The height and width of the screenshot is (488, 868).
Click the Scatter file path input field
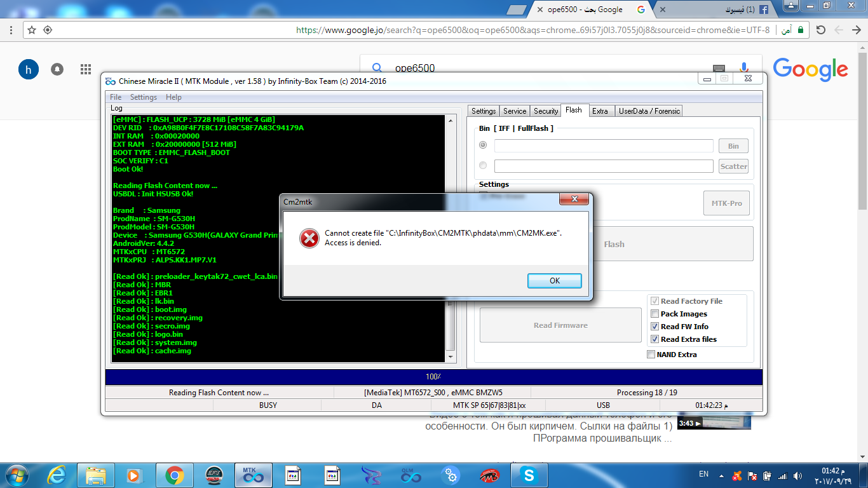coord(604,166)
